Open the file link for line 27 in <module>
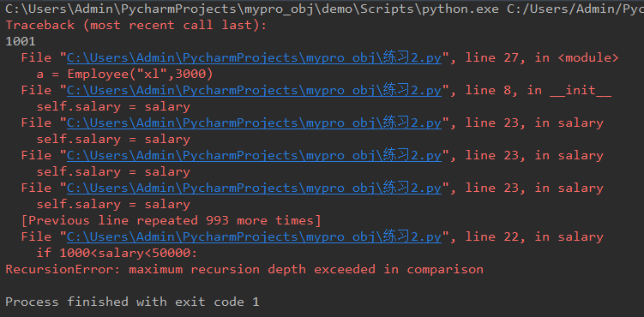 point(254,57)
